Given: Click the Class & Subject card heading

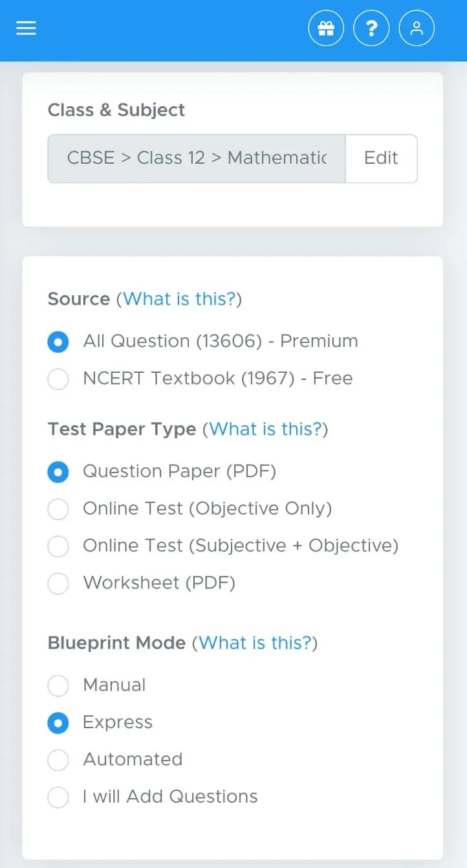Looking at the screenshot, I should pos(116,110).
